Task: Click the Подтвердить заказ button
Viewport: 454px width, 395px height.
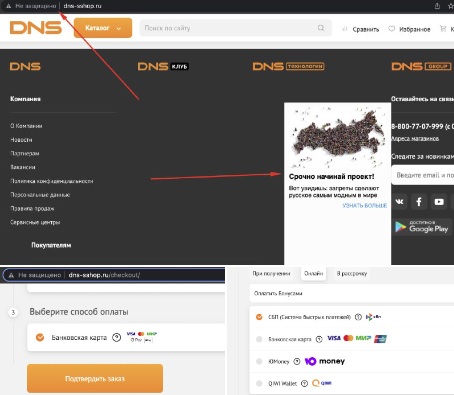Action: [95, 378]
